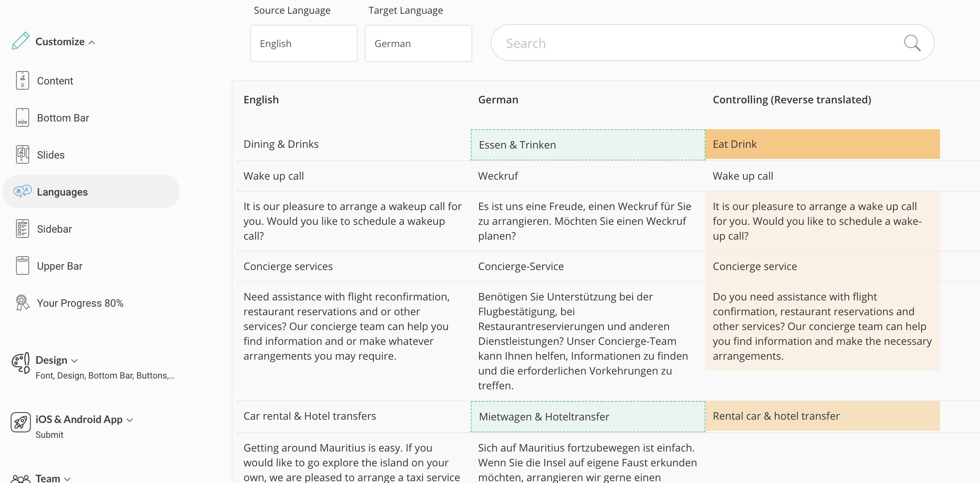
Task: Click the iOS & Android App rocket icon
Action: (x=21, y=423)
